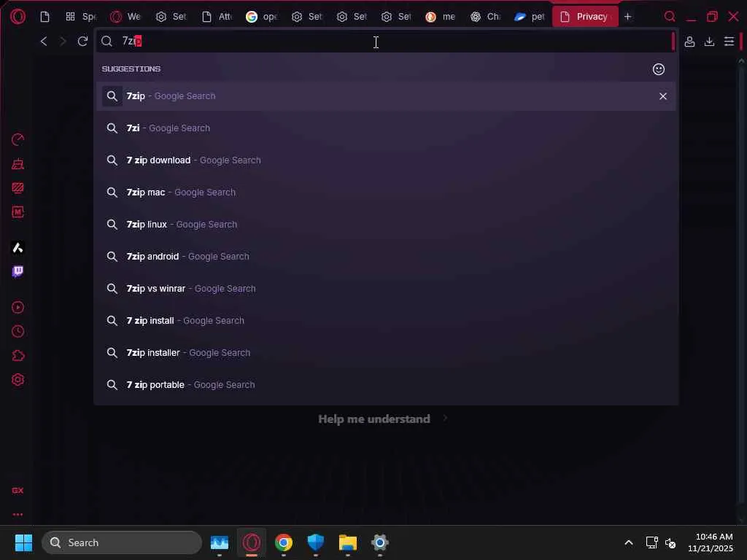This screenshot has width=747, height=560.
Task: Click the GX Corner icon in sidebar
Action: [x=18, y=491]
